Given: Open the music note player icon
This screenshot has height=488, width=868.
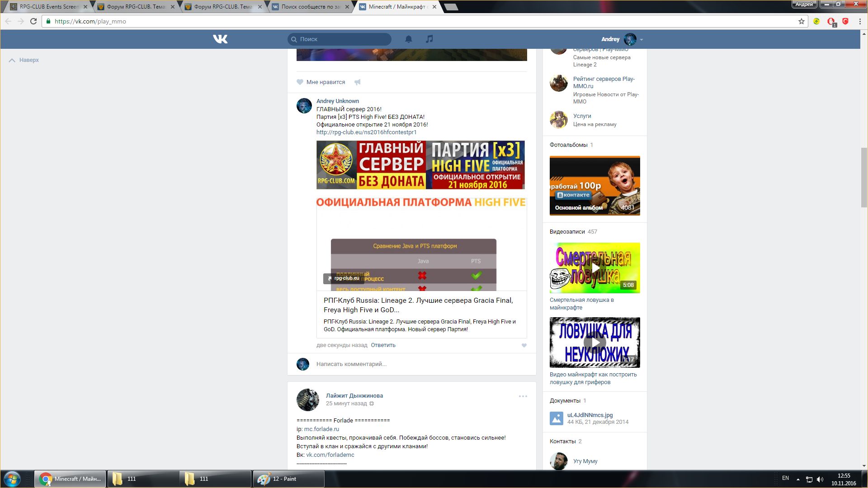Looking at the screenshot, I should pos(429,39).
